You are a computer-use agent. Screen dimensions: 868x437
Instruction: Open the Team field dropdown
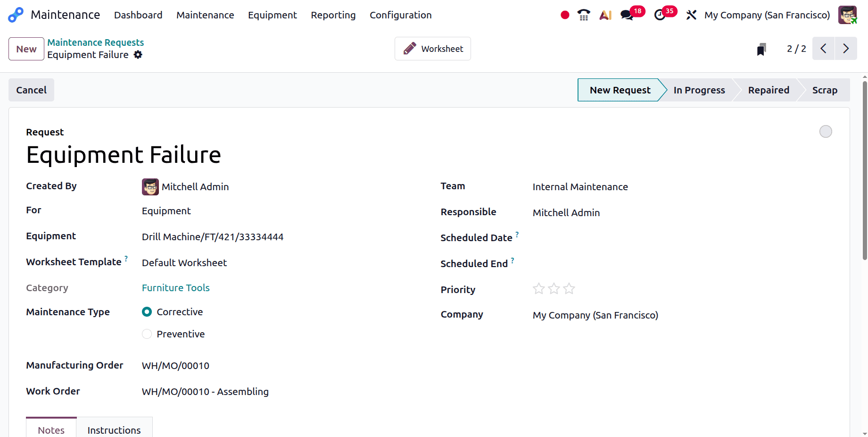point(682,187)
